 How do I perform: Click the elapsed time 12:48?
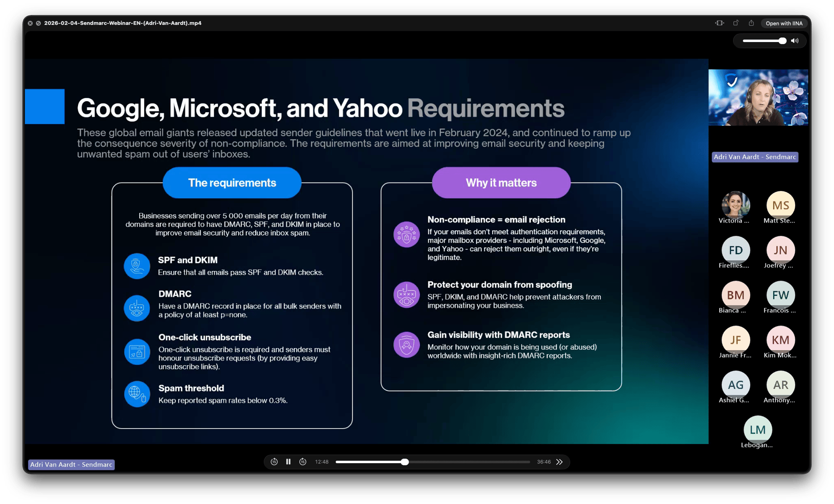(322, 462)
